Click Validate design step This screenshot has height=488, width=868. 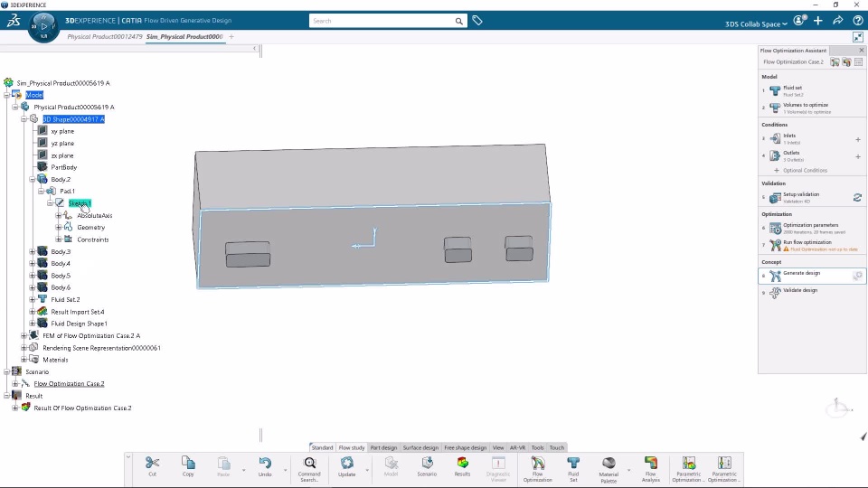pyautogui.click(x=812, y=293)
